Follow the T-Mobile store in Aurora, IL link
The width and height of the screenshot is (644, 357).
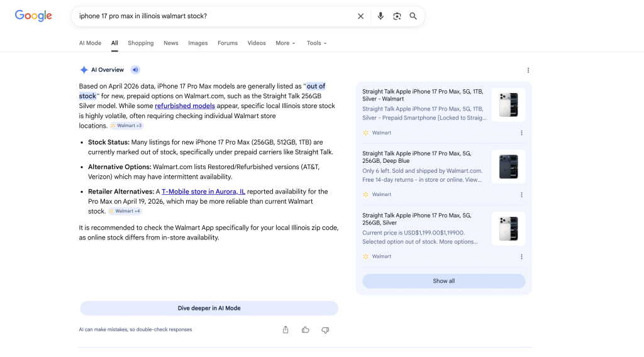[x=203, y=192]
